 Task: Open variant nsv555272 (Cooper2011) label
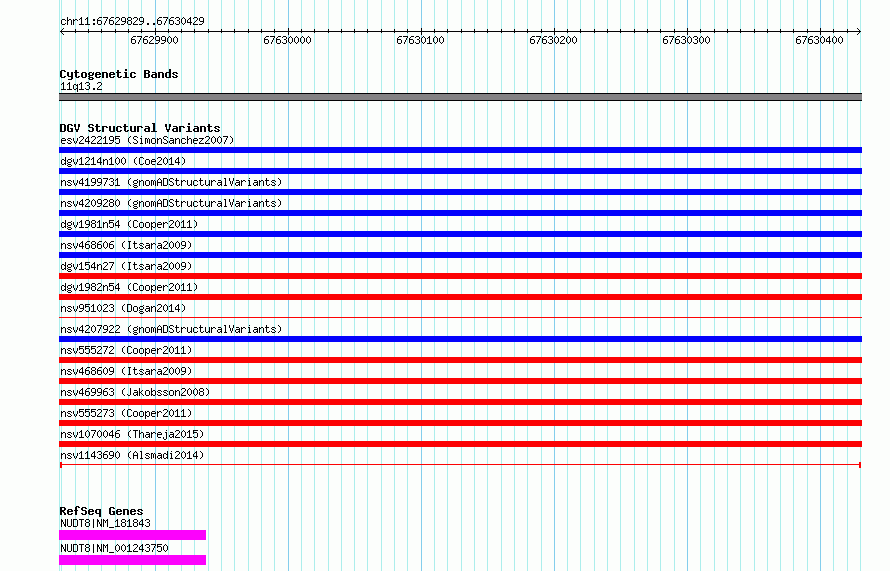pyautogui.click(x=126, y=350)
